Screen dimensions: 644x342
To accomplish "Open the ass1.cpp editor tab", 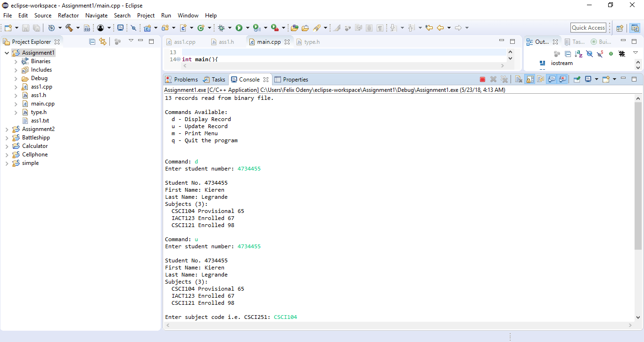I will tap(184, 42).
